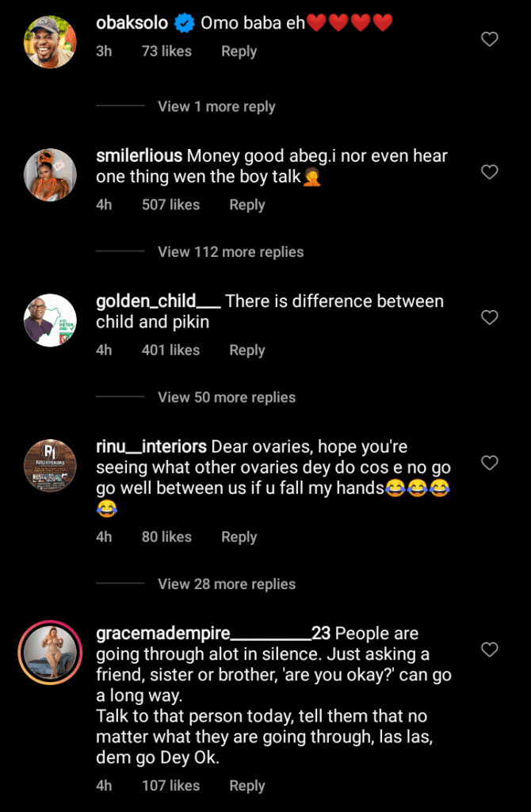Reply to obaksolo's comment
The image size is (531, 812).
pos(239,51)
